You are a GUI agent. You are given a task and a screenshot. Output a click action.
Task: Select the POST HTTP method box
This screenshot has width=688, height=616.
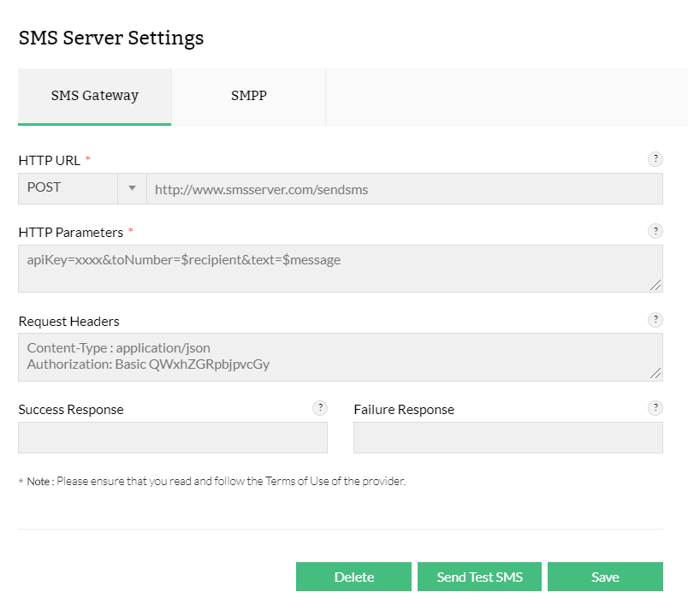pyautogui.click(x=68, y=188)
